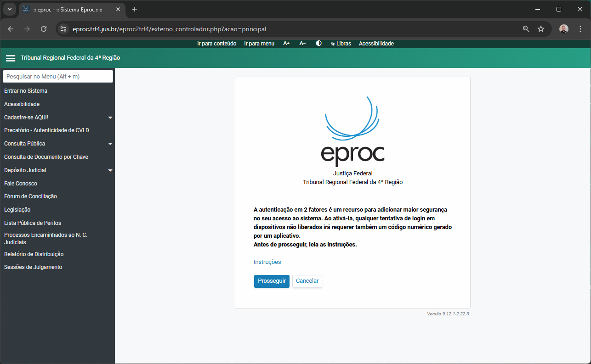Screen dimensions: 591x364
Task: Expand the Consulta Pública submenu
Action: click(110, 144)
